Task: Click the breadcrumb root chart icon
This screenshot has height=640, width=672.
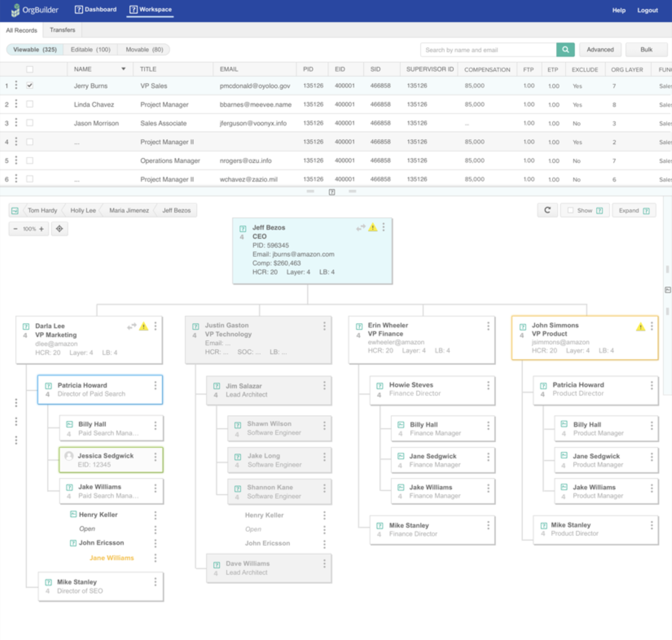Action: point(15,211)
